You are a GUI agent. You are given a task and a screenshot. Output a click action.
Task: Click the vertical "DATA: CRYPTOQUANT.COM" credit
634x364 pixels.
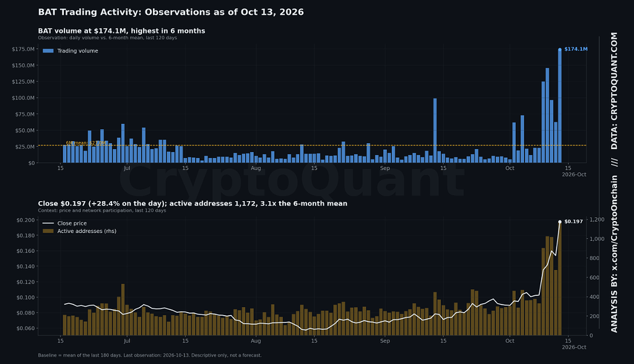coord(614,91)
